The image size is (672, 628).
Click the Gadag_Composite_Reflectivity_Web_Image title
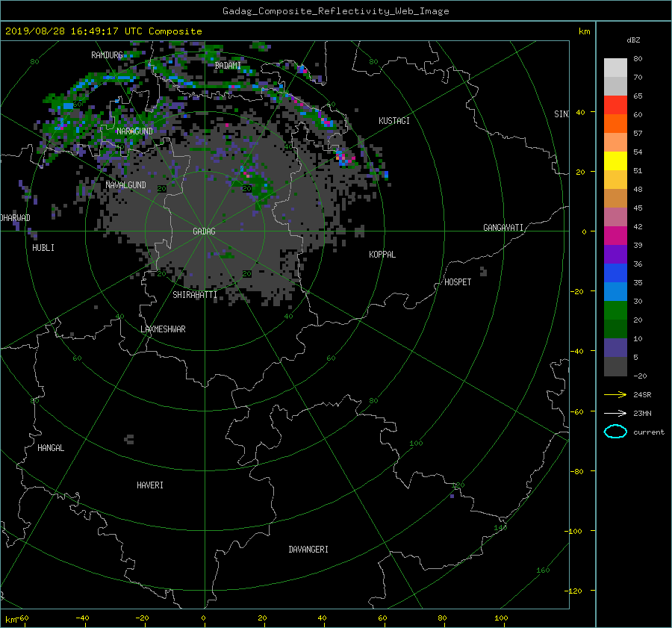tap(335, 11)
